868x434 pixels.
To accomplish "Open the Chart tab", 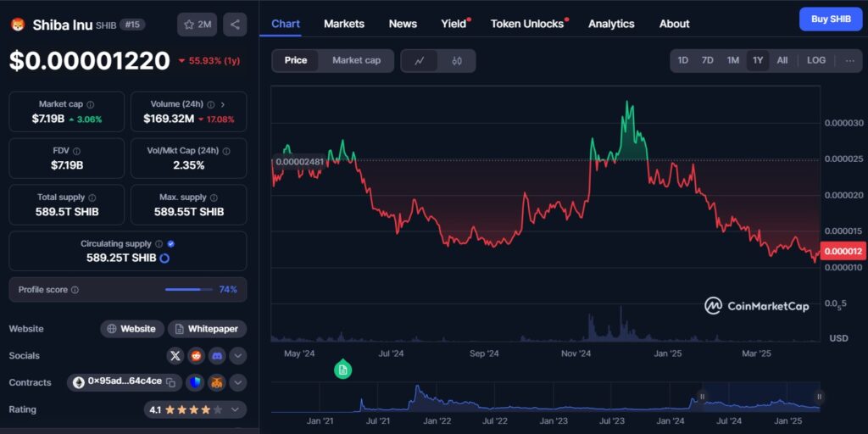I will tap(286, 24).
